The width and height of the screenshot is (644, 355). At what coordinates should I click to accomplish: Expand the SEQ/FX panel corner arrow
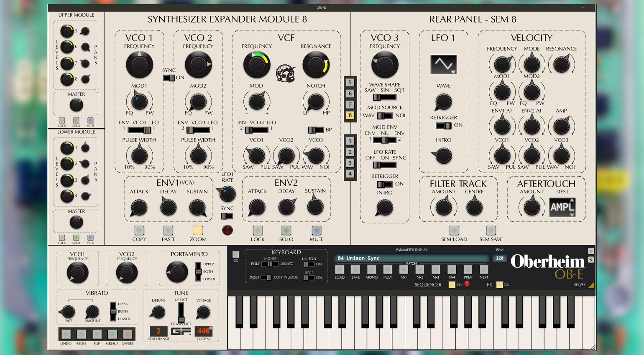[590, 285]
